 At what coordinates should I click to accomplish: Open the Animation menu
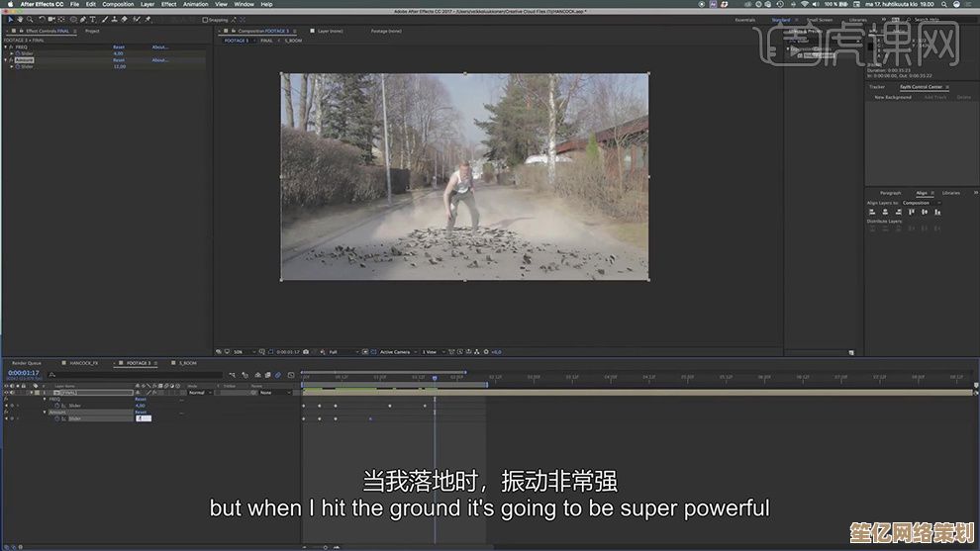click(196, 4)
